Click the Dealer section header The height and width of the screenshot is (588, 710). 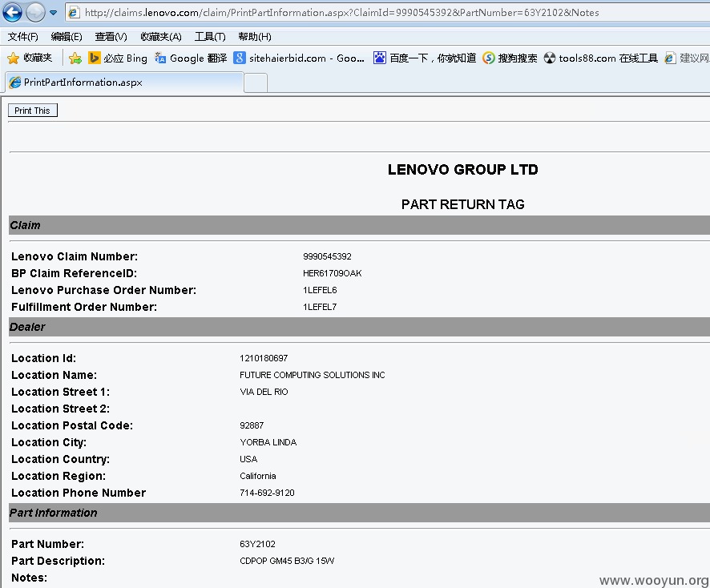(x=359, y=327)
